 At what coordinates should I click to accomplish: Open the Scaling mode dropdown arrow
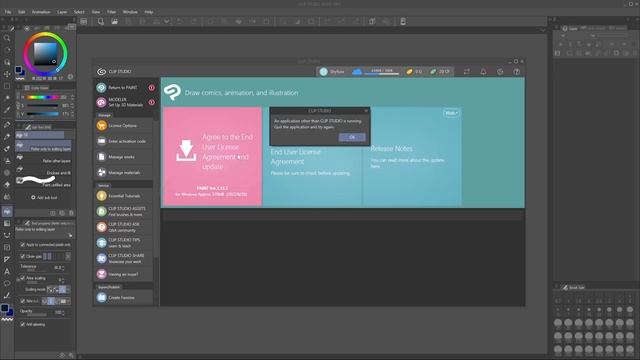68,289
